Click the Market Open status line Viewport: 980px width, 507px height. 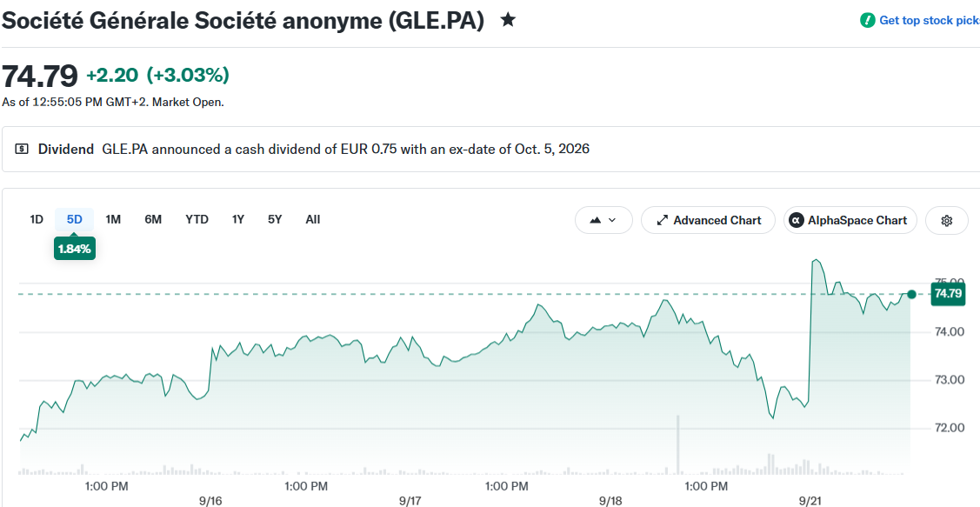click(x=113, y=102)
